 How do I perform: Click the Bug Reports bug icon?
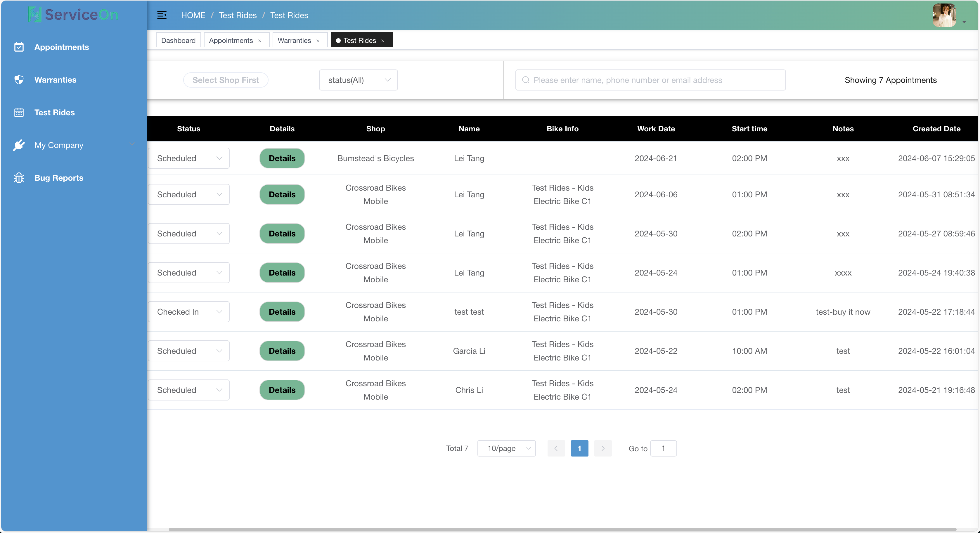click(19, 178)
